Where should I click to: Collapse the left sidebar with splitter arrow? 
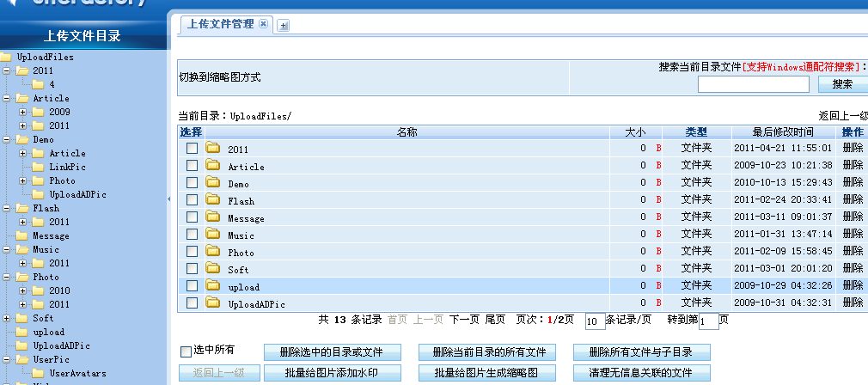tap(168, 199)
